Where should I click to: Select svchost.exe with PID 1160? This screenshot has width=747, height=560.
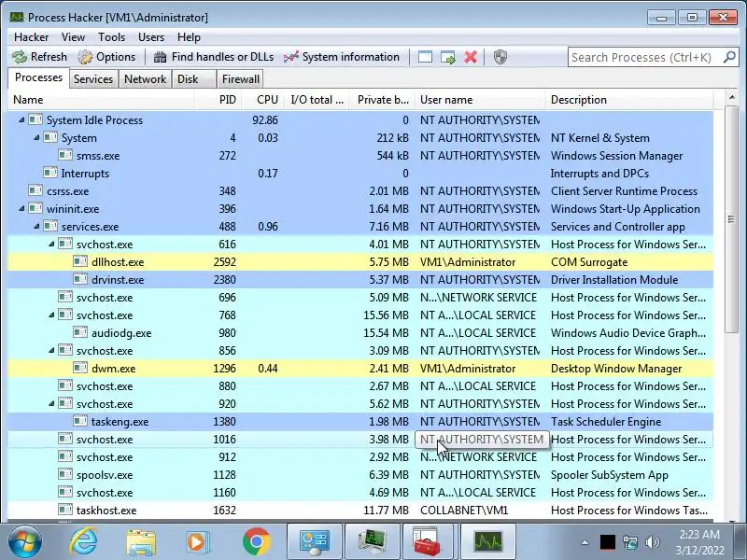[360, 493]
